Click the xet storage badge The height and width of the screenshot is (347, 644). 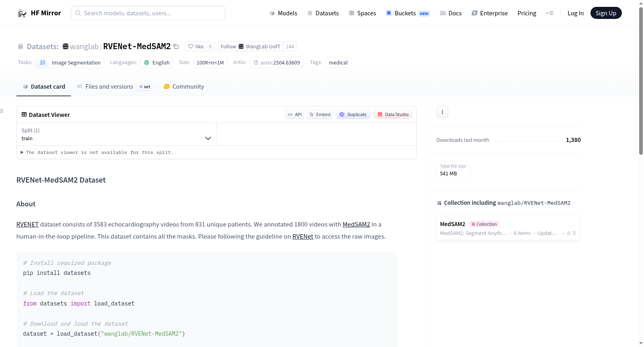144,87
